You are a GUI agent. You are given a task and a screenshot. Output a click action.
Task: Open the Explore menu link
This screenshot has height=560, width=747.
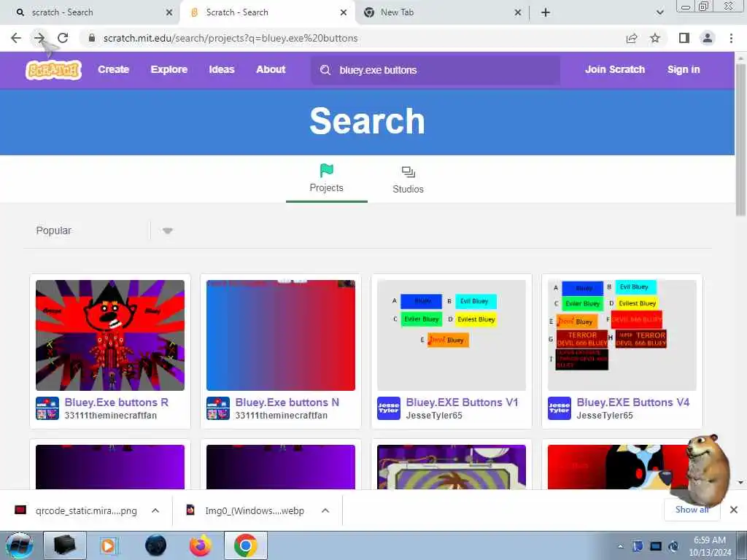click(x=169, y=69)
